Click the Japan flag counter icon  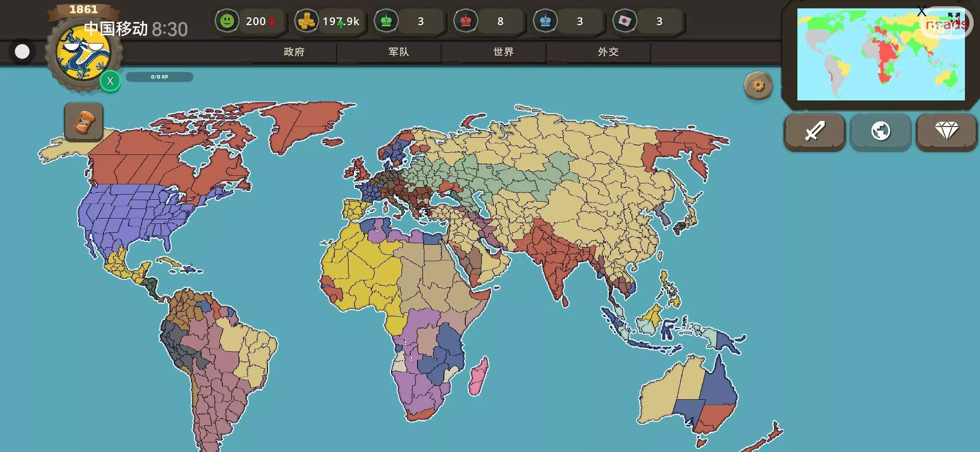(624, 21)
